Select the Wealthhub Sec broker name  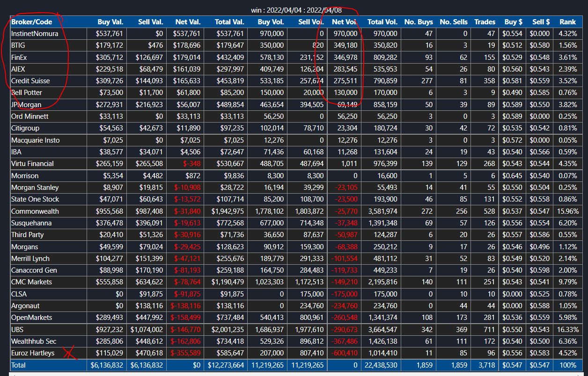[34, 341]
